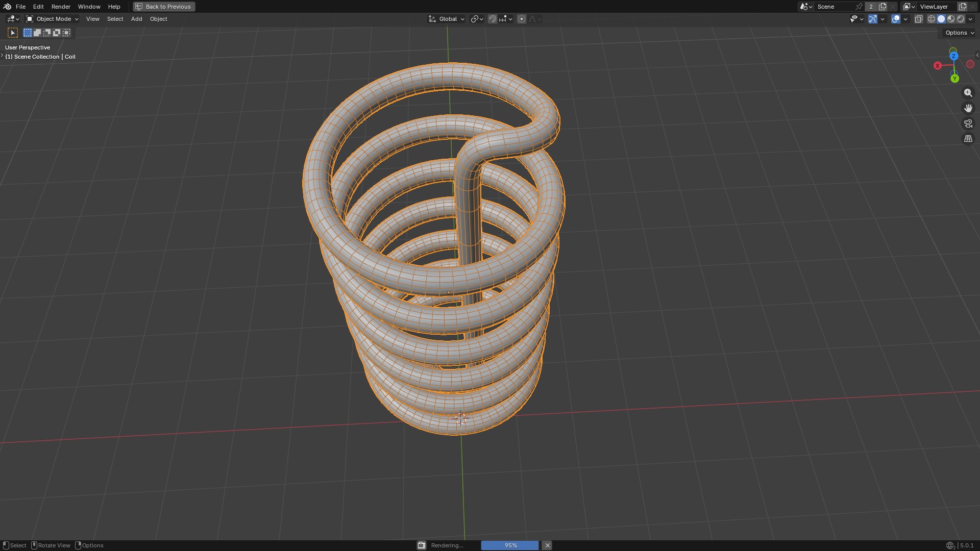
Task: Click the Back to Previous button
Action: click(164, 7)
